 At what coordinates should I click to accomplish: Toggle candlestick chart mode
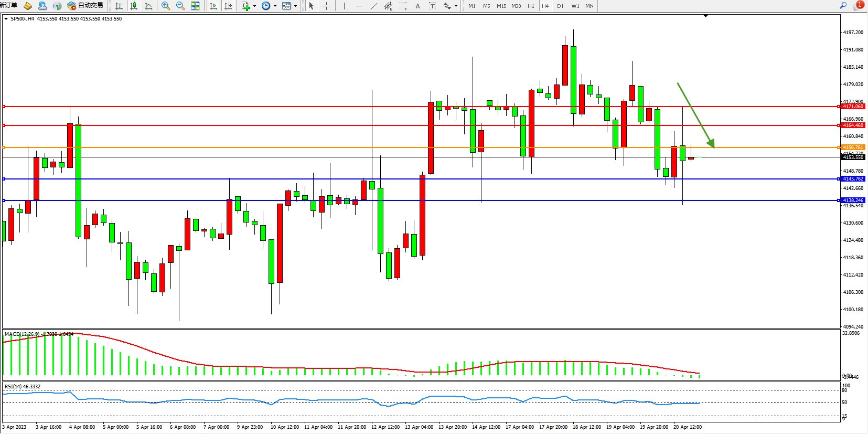point(134,6)
